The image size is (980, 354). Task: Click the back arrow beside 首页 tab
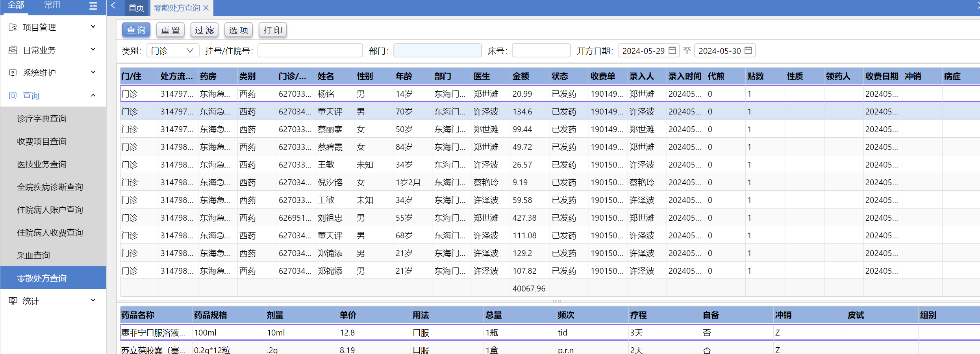point(113,6)
